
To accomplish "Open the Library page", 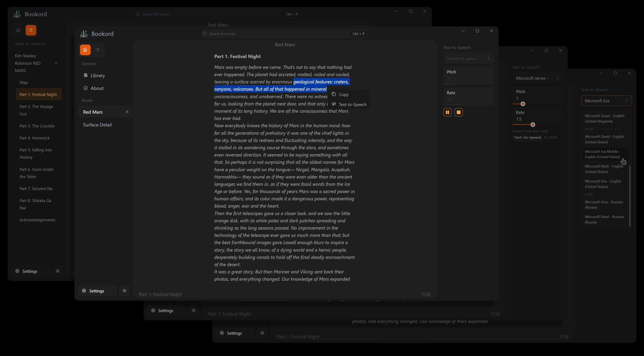I will pos(98,76).
